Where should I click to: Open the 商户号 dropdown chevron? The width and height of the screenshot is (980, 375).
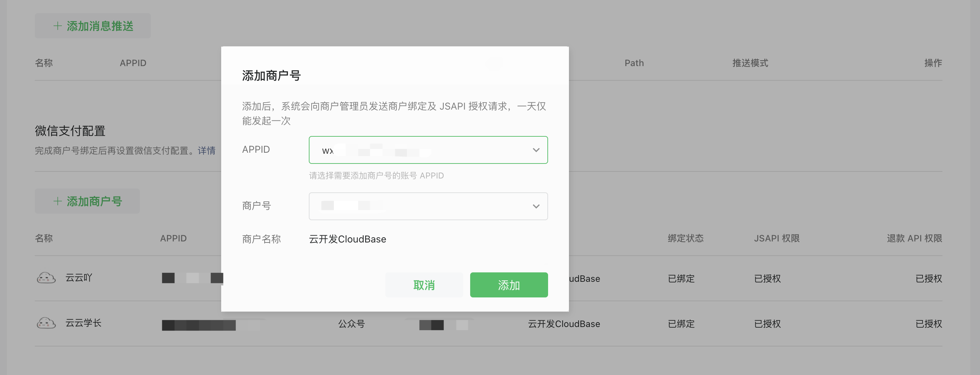coord(536,206)
